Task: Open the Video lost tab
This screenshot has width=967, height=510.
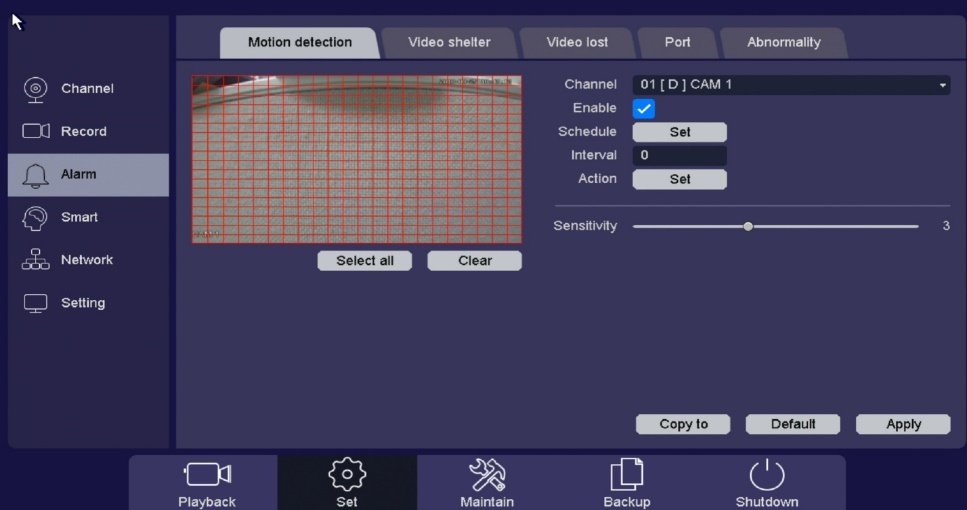Action: [577, 43]
